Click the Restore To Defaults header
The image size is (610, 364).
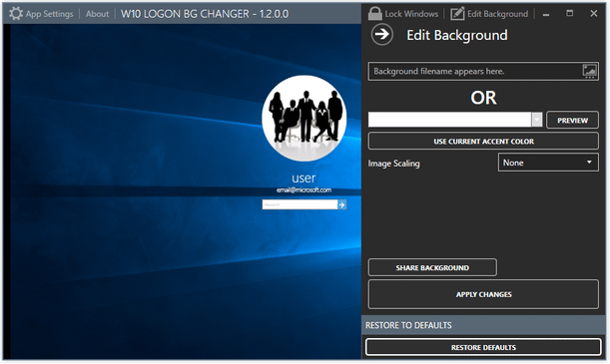(x=408, y=325)
